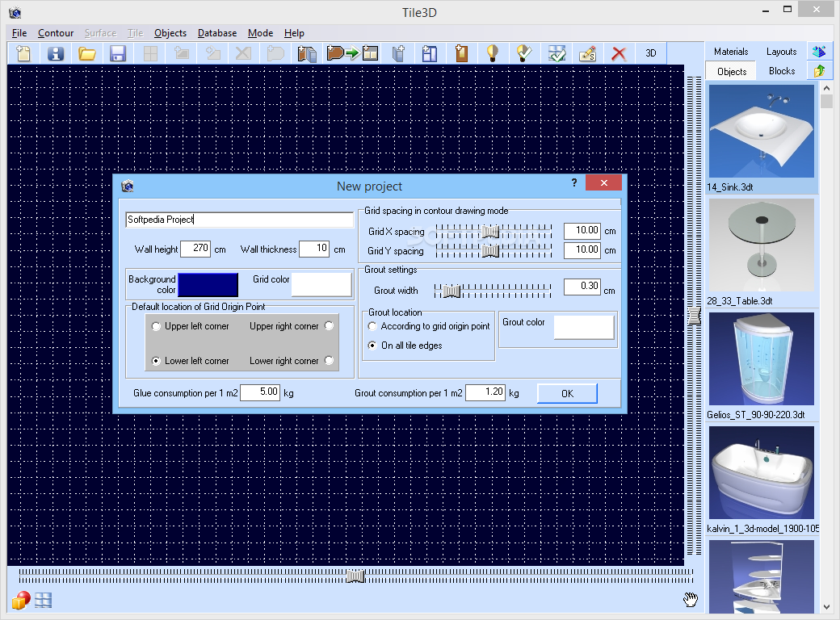The width and height of the screenshot is (840, 620).
Task: Click the greyed-out grid tile icon
Action: click(x=150, y=53)
